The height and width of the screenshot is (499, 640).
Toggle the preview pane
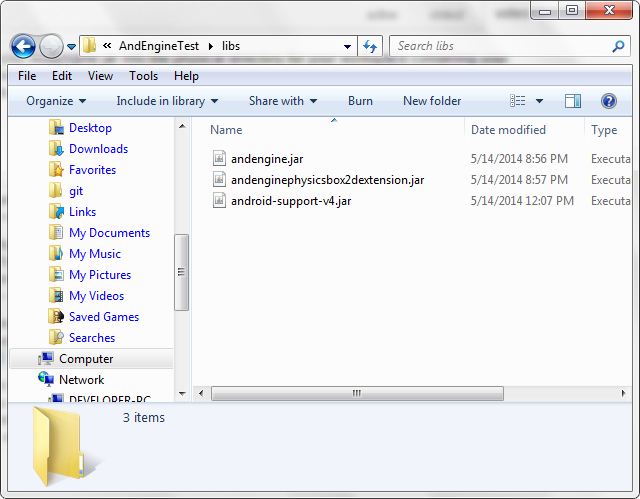pos(573,101)
